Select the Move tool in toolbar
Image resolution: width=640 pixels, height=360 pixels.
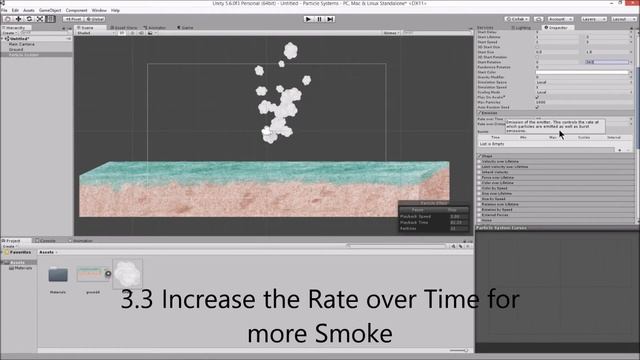point(18,19)
